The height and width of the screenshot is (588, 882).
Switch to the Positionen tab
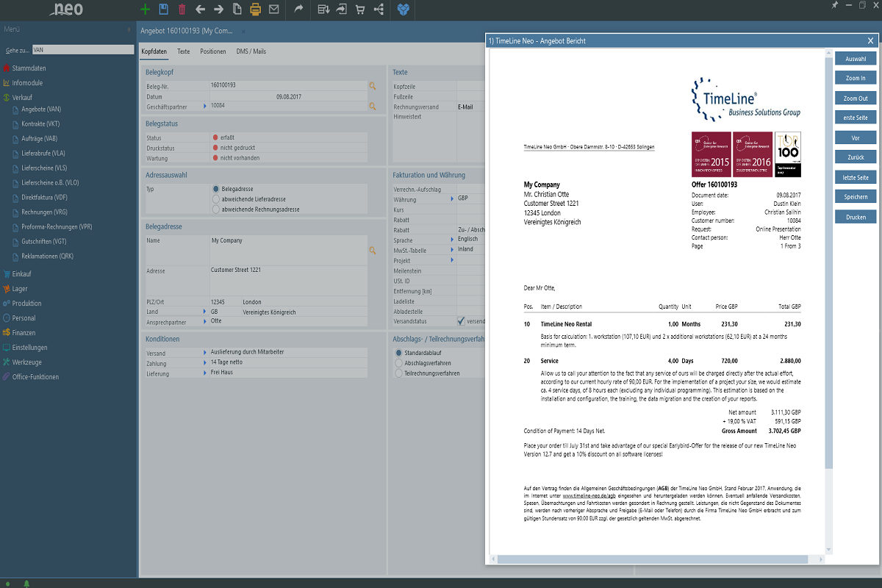tap(213, 52)
